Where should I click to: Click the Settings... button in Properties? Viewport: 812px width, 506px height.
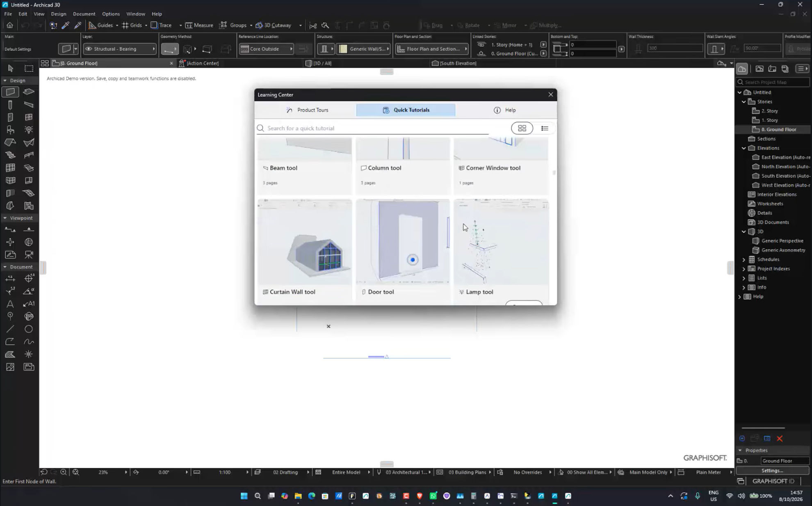772,470
